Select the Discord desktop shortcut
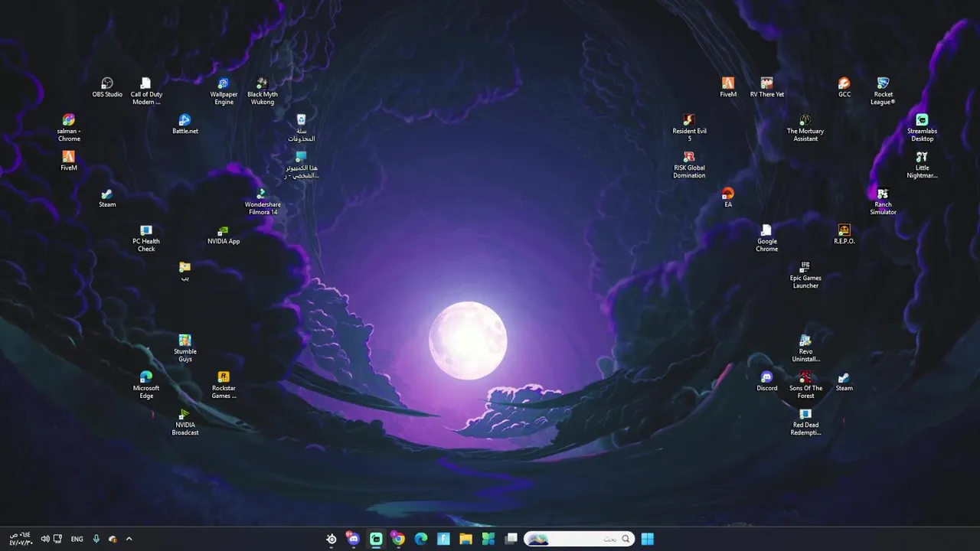Image resolution: width=980 pixels, height=551 pixels. [x=766, y=381]
